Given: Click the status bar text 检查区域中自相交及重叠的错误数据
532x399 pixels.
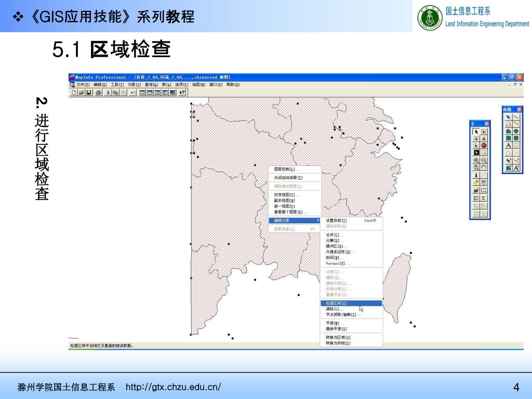Looking at the screenshot, I should (101, 345).
